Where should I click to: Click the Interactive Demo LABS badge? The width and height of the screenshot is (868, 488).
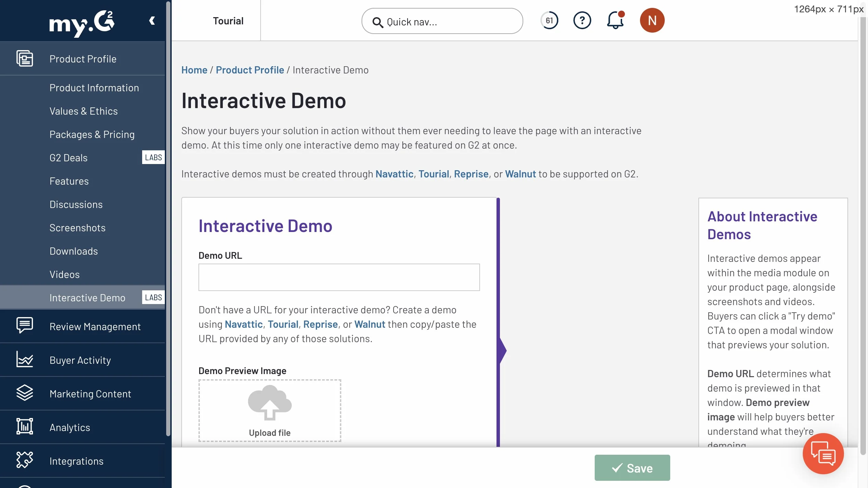pos(153,298)
